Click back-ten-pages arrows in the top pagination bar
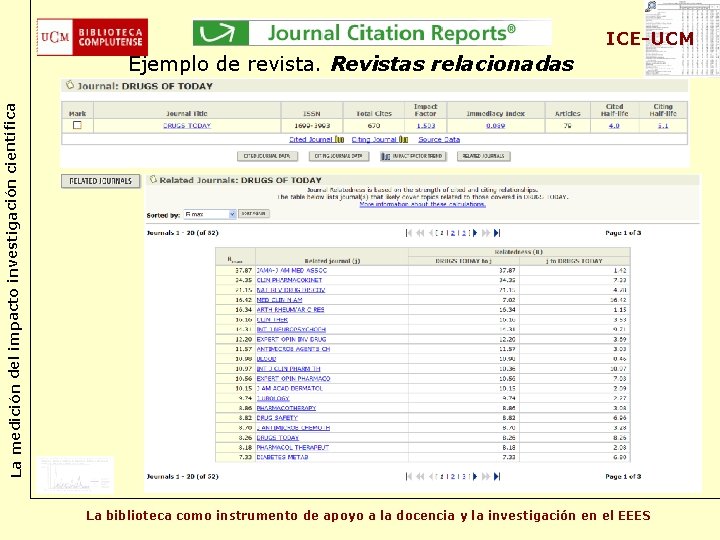This screenshot has height=540, width=720. (x=420, y=233)
